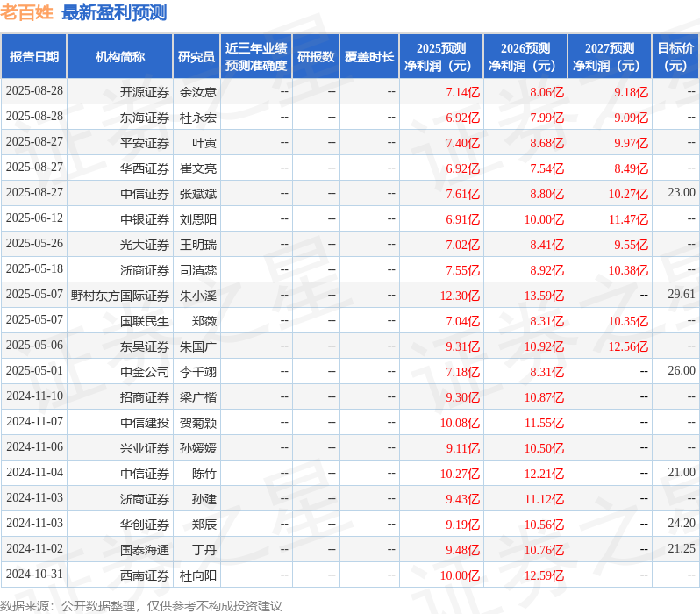This screenshot has height=614, width=700.
Task: Select the 2025预测净利润 column header
Action: click(441, 56)
